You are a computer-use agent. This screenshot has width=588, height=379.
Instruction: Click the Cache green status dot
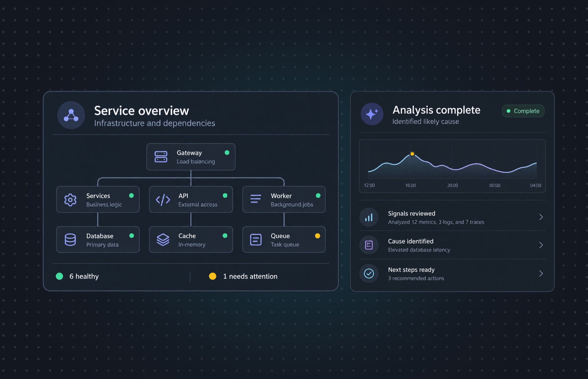[x=225, y=236]
